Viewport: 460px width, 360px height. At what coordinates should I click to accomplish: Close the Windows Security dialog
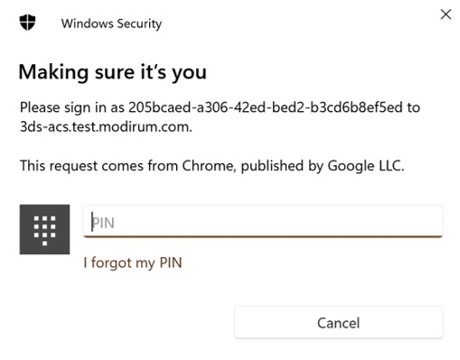point(446,14)
